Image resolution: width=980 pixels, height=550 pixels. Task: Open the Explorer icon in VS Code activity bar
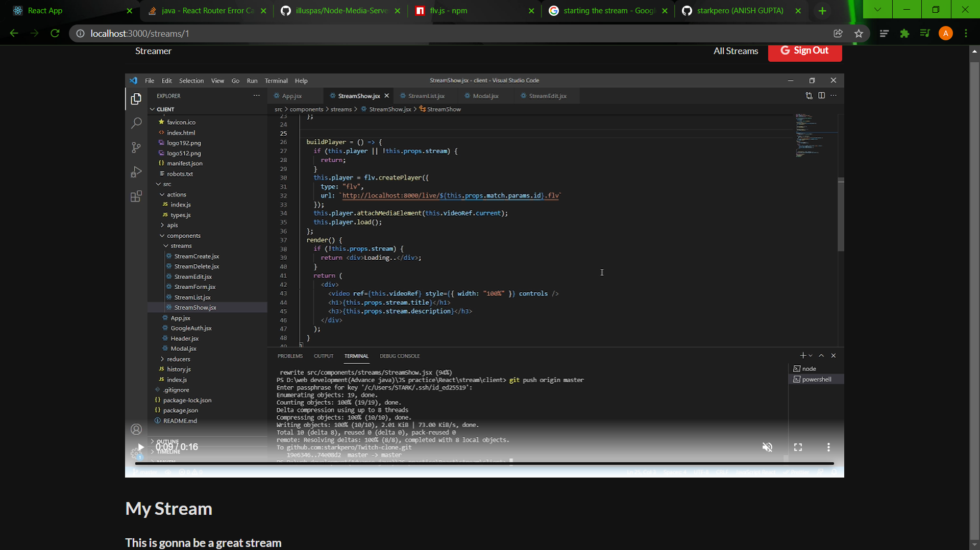click(136, 98)
